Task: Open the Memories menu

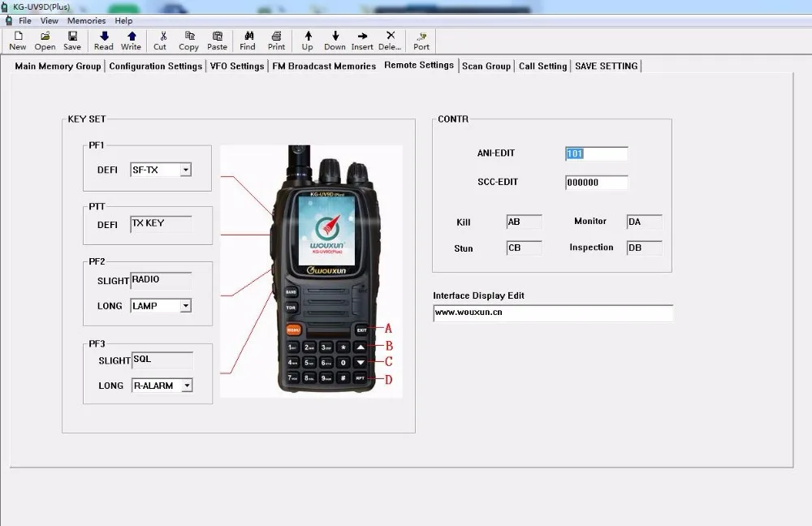Action: pyautogui.click(x=86, y=20)
